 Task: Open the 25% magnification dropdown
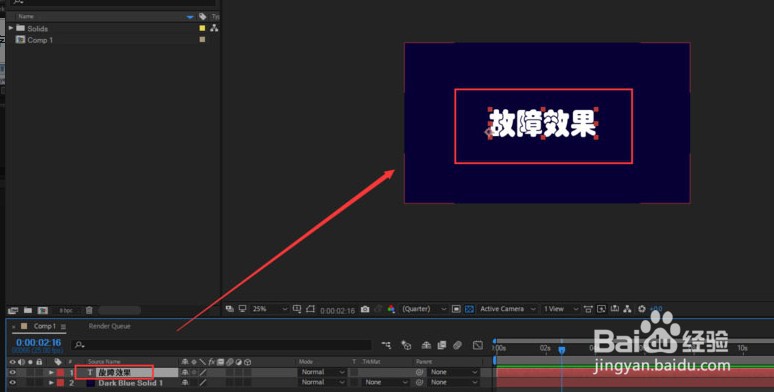click(270, 309)
